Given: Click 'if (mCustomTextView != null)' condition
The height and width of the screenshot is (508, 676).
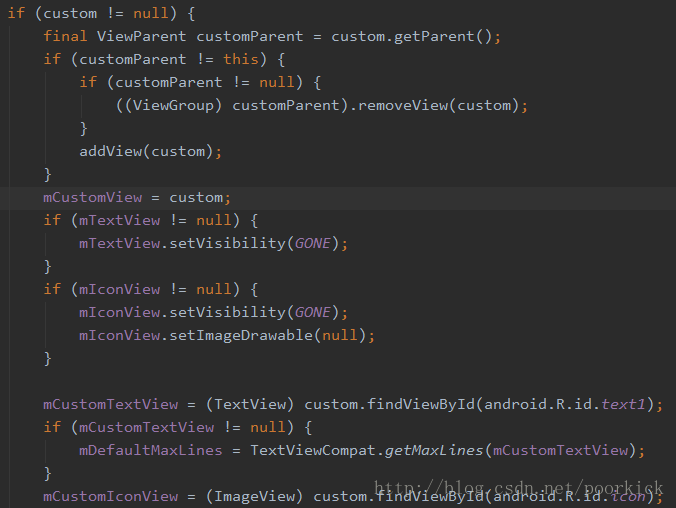Looking at the screenshot, I should click(169, 427).
